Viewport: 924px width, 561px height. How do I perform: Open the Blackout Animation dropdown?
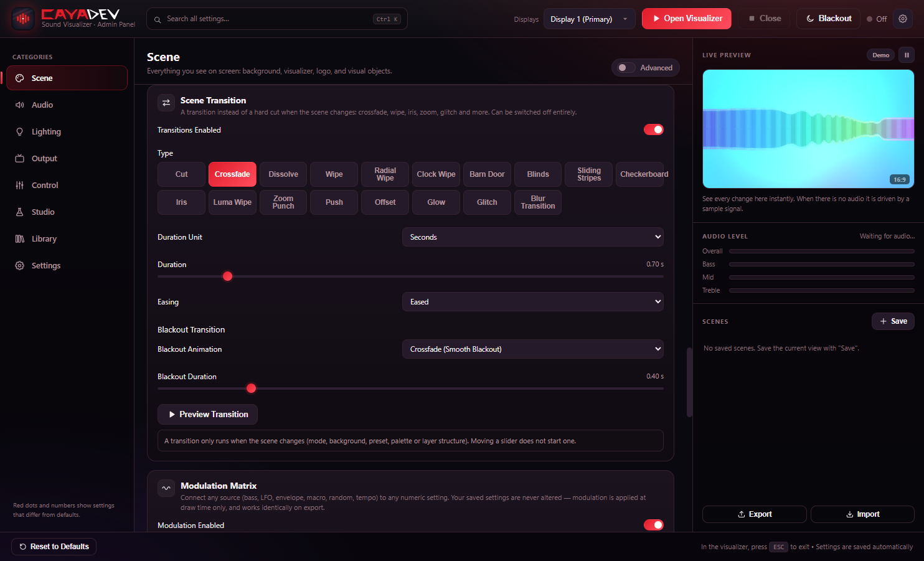point(533,349)
